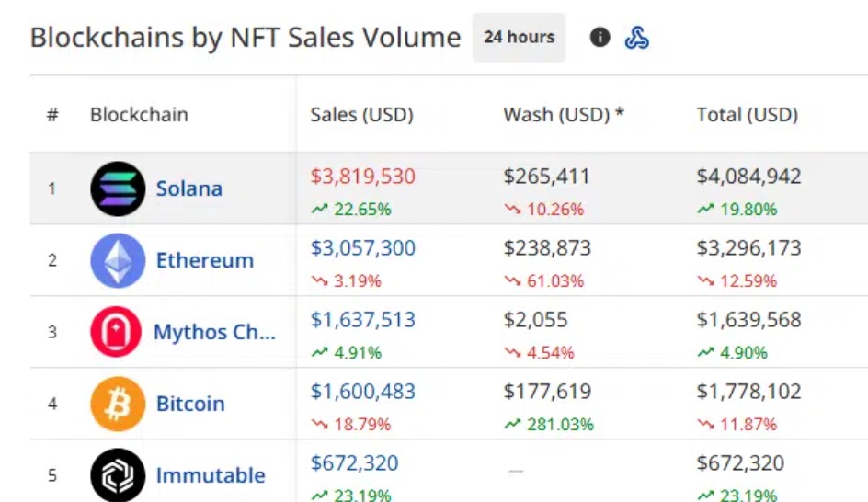Click the blue webhook icon in header

[x=636, y=38]
